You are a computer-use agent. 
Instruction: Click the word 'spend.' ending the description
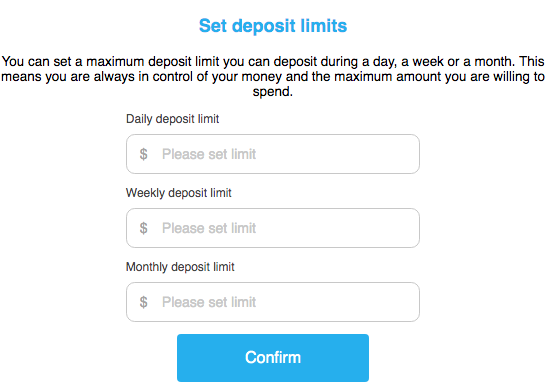(x=273, y=92)
